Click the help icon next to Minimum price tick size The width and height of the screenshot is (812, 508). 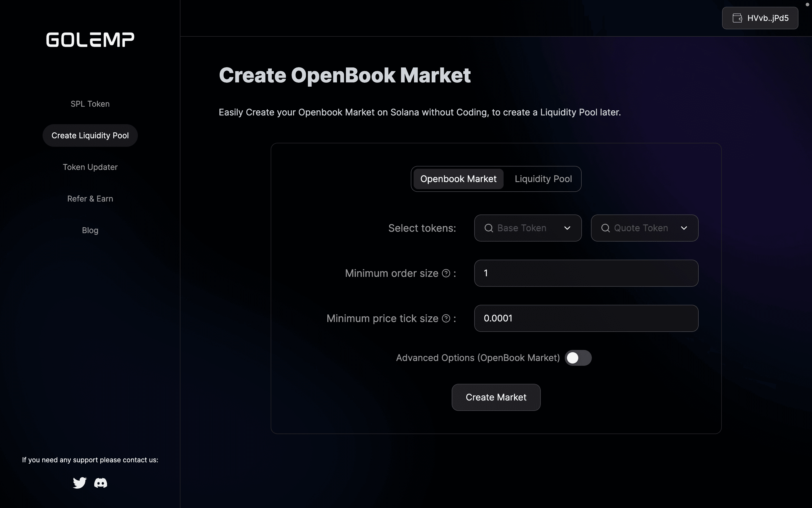446,318
